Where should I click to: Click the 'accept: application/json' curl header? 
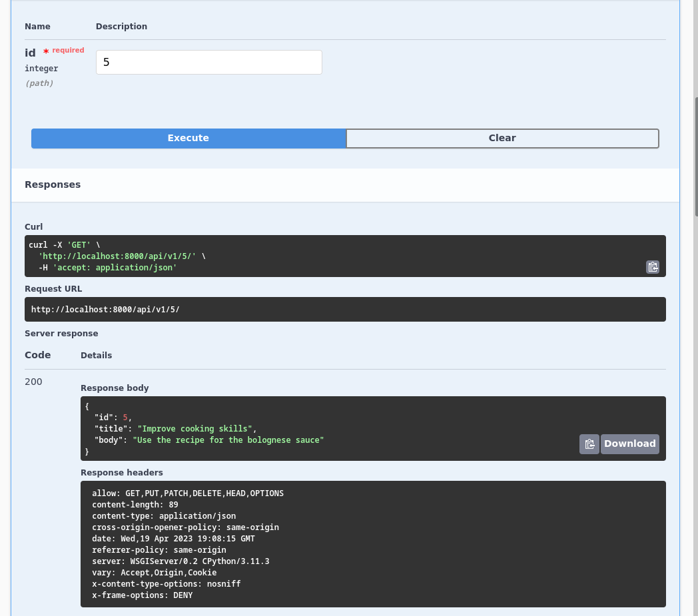click(x=115, y=268)
